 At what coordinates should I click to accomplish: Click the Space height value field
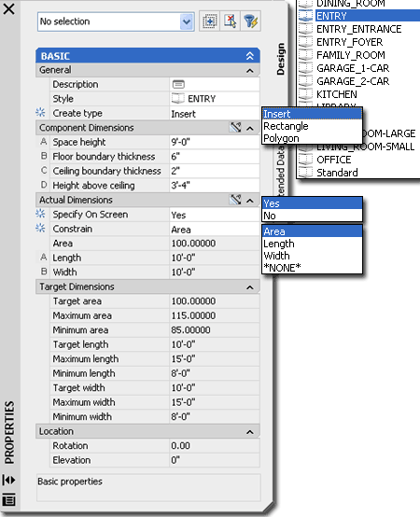(215, 142)
